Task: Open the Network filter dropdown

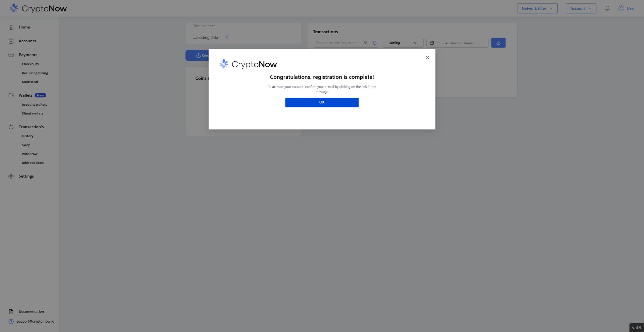Action: pyautogui.click(x=537, y=8)
